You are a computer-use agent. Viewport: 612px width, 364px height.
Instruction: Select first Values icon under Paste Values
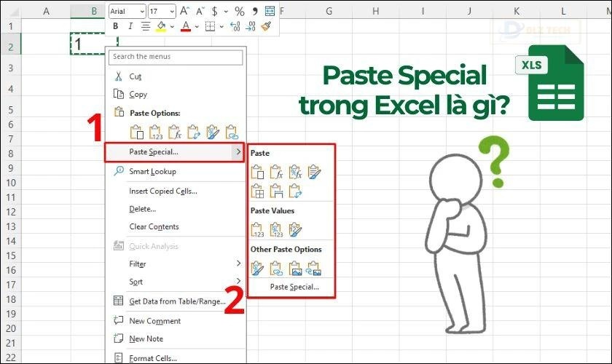tap(257, 230)
